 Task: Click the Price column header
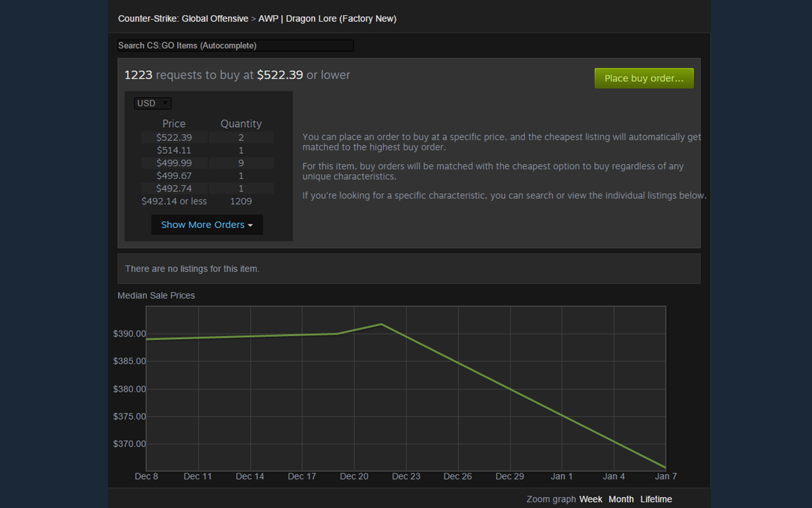click(174, 124)
